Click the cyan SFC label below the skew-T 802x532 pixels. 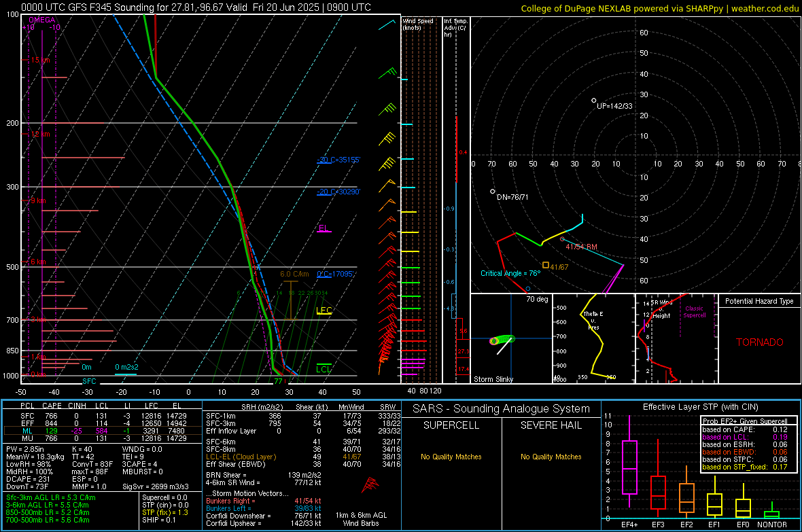(x=89, y=381)
